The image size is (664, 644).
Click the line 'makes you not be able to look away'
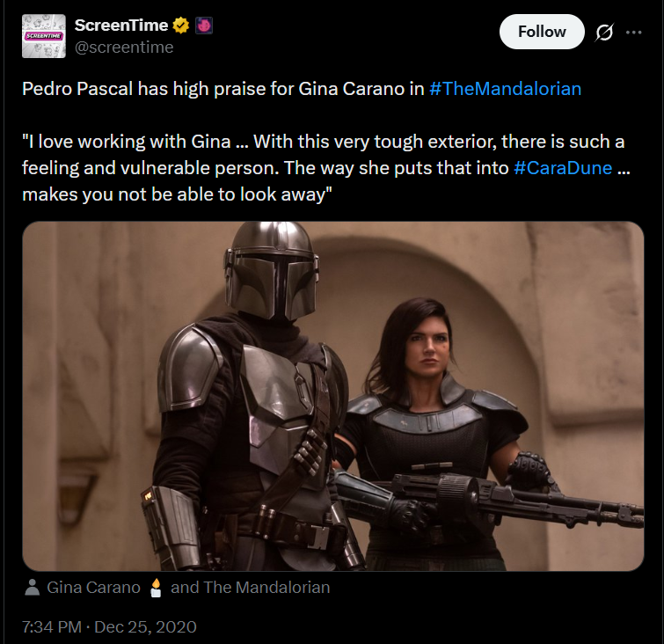point(177,194)
